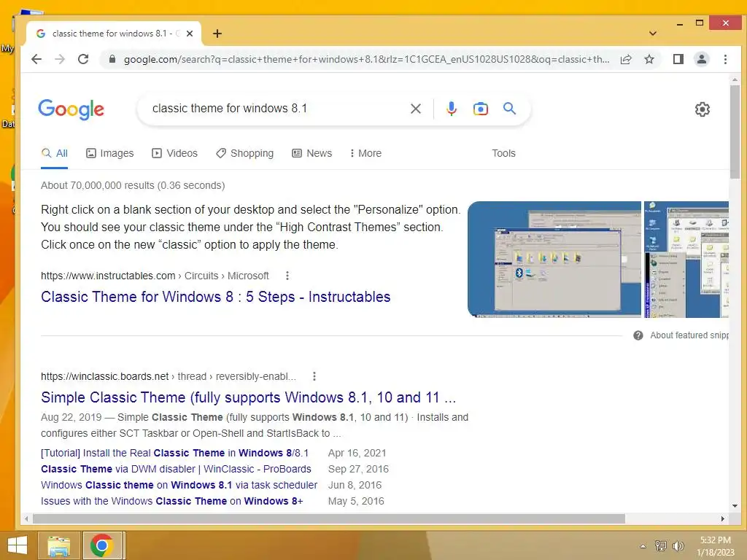Open Windows Start button

point(18,545)
